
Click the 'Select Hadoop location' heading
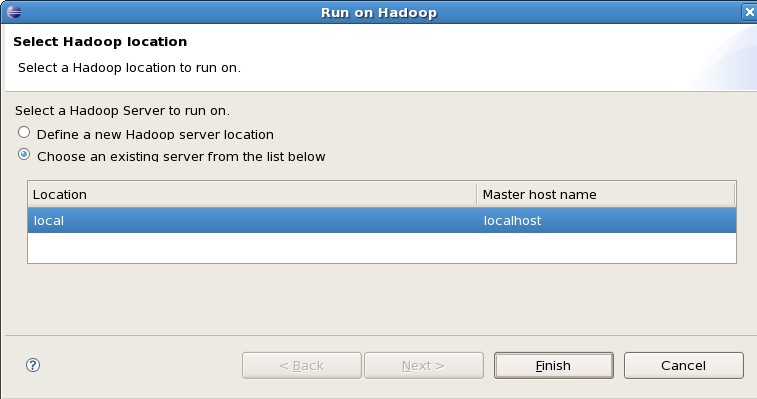tap(100, 42)
